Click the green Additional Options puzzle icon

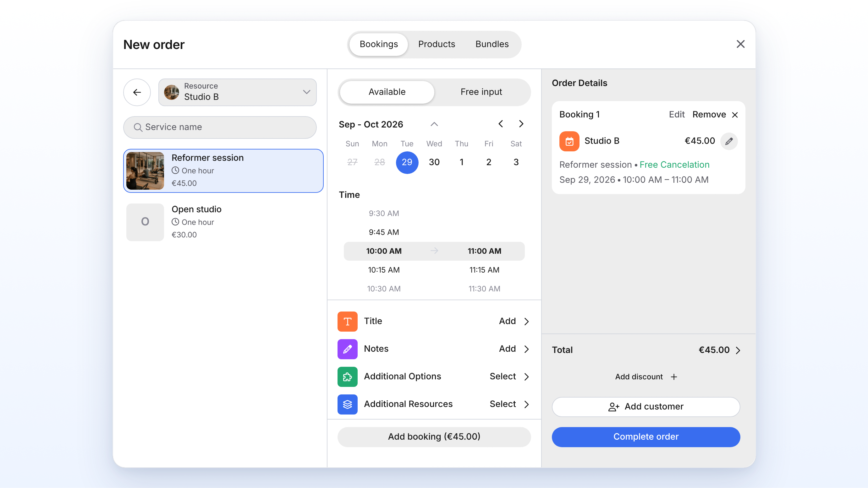(x=347, y=377)
